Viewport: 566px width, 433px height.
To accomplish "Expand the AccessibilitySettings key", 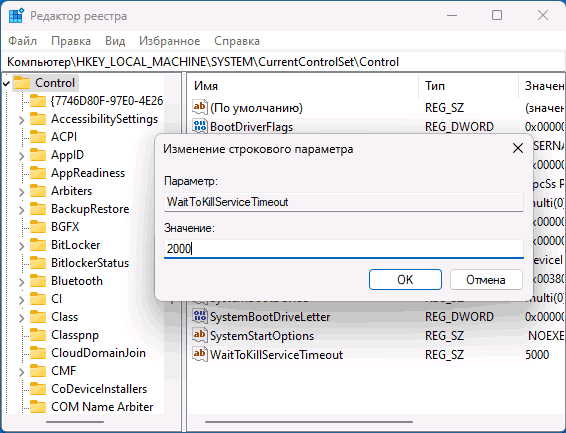I will pyautogui.click(x=22, y=119).
